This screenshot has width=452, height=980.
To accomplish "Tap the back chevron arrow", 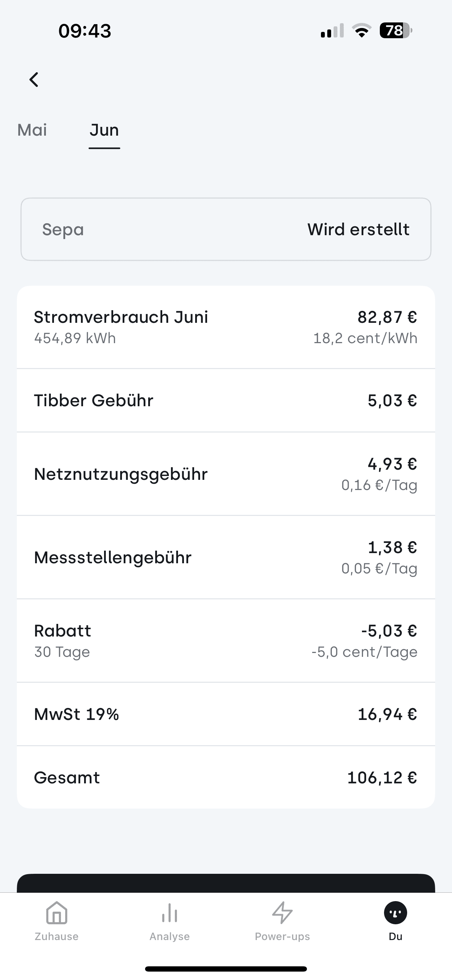I will (x=34, y=80).
